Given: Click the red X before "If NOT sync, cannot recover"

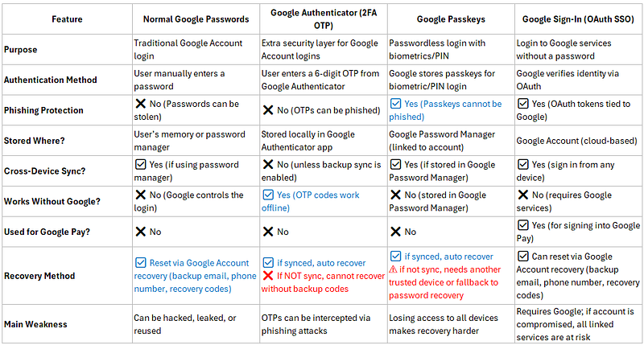Looking at the screenshot, I should [268, 276].
